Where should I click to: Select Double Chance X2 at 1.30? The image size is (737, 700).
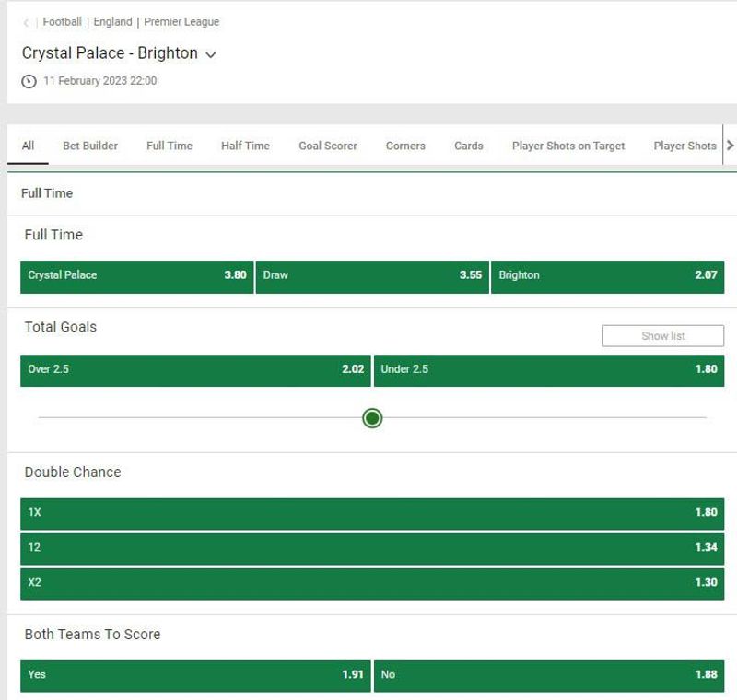point(372,584)
